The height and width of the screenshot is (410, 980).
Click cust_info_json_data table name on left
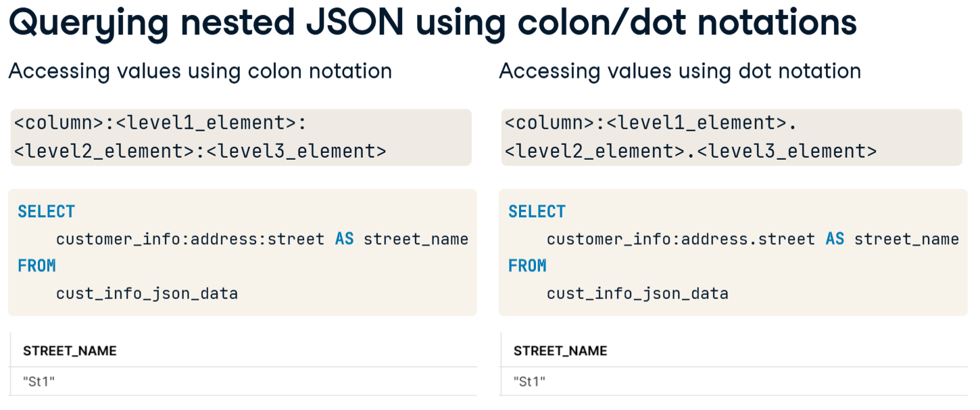pyautogui.click(x=147, y=294)
